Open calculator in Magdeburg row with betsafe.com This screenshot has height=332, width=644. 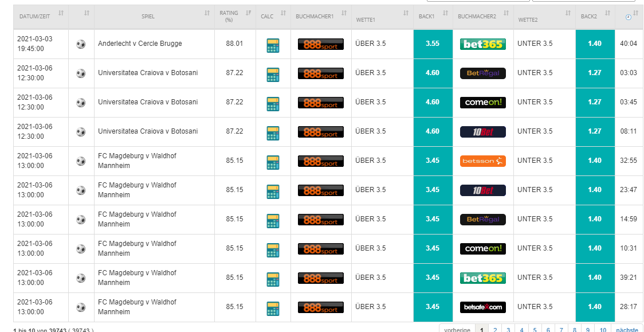click(273, 308)
